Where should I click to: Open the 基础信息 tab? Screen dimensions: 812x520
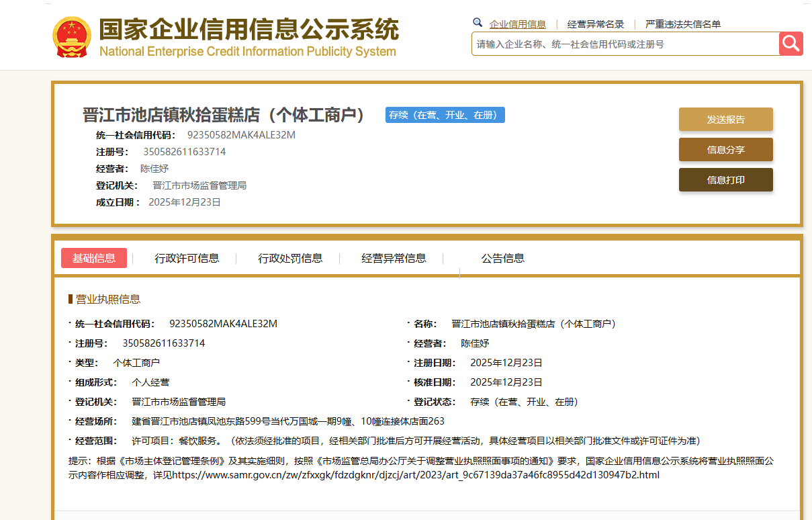[x=94, y=258]
